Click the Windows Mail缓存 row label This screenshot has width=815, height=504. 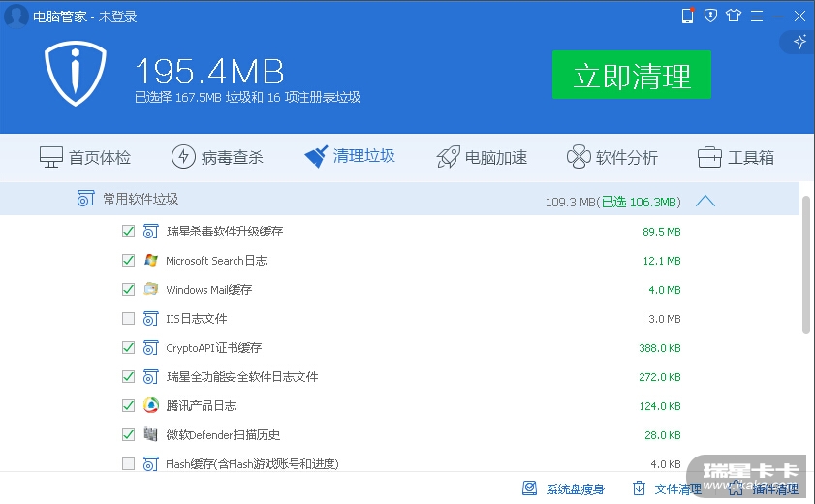tap(209, 290)
